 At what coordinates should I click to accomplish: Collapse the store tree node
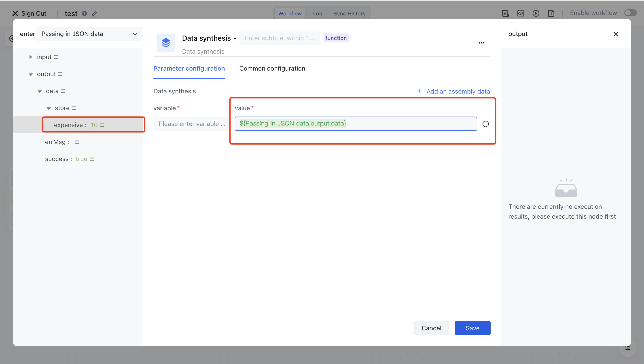(x=49, y=108)
